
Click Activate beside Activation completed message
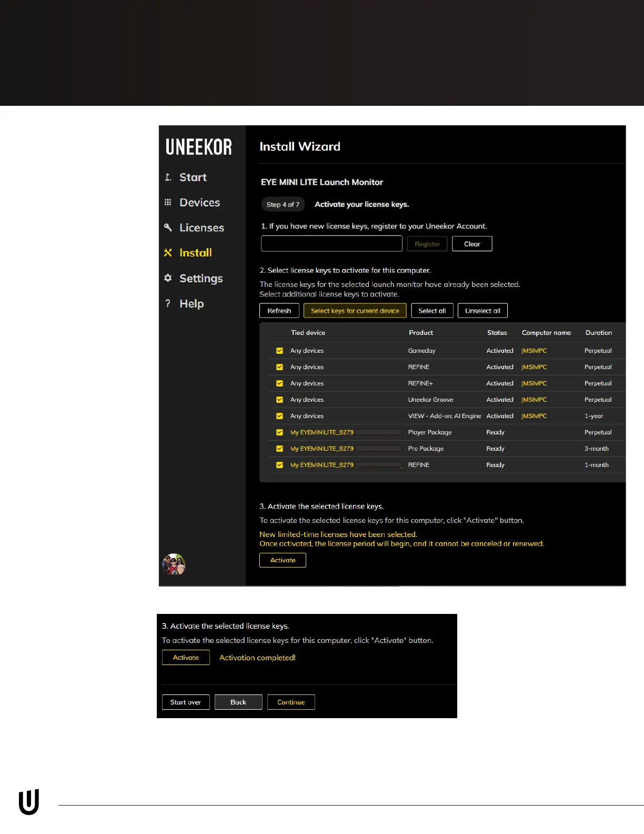(x=186, y=658)
